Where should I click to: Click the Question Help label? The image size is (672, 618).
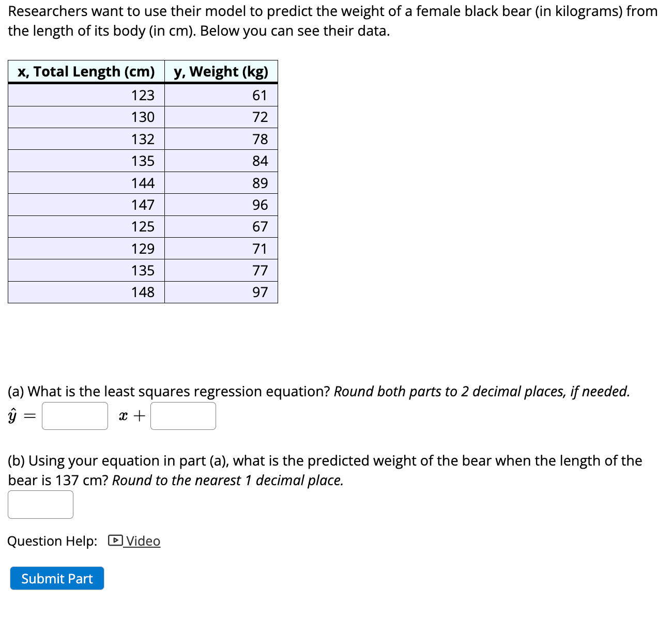tap(51, 541)
